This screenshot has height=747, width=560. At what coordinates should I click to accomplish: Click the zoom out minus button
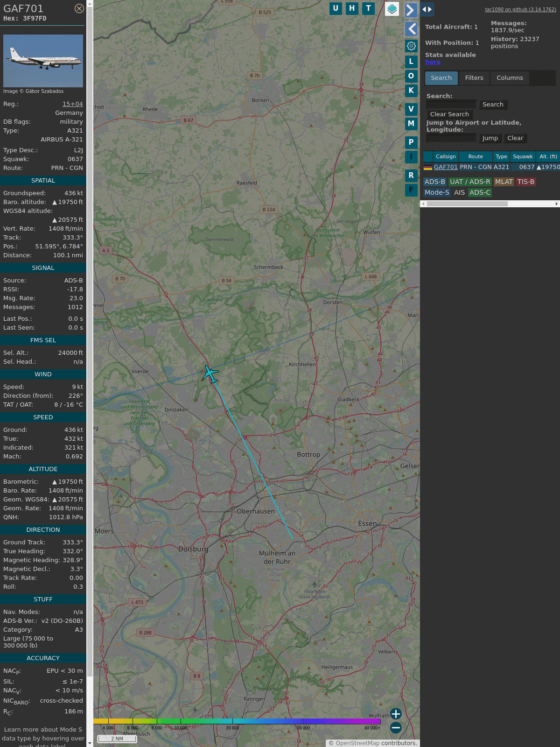(x=396, y=727)
